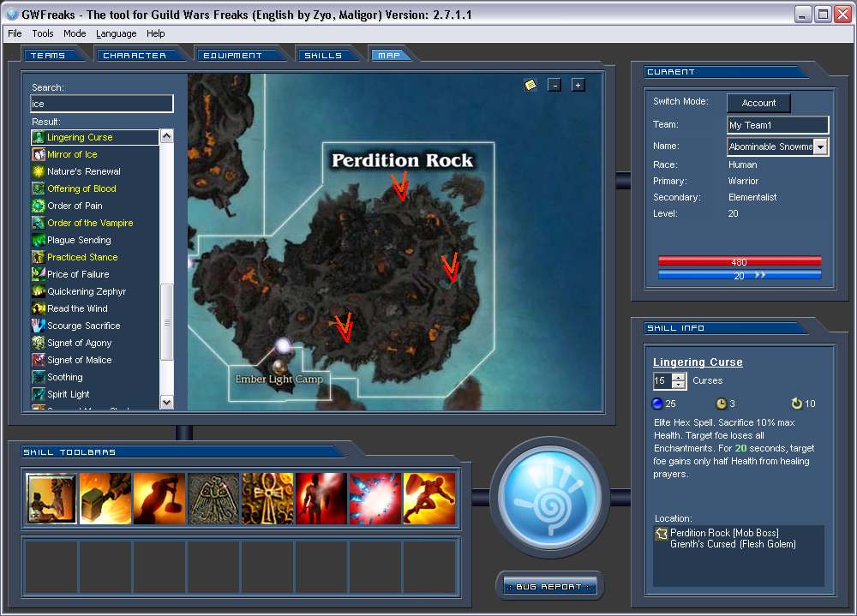The width and height of the screenshot is (857, 616).
Task: Click scroll-down arrow of result list
Action: click(167, 403)
